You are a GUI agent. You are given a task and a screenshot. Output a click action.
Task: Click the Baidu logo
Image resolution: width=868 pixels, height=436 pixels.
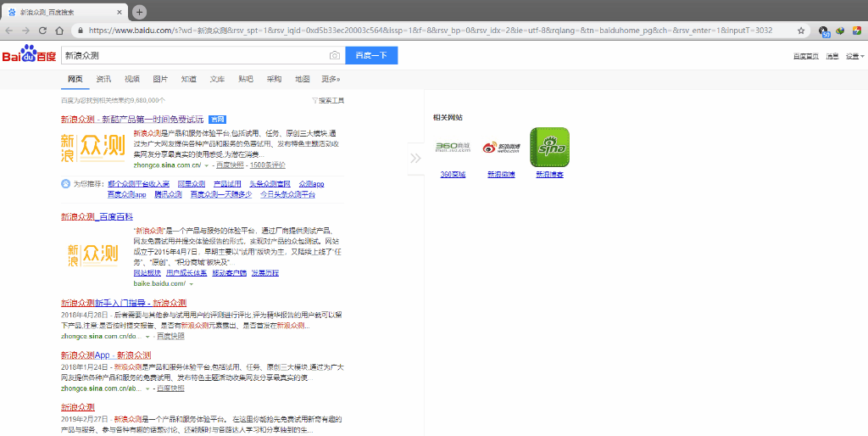tap(29, 55)
